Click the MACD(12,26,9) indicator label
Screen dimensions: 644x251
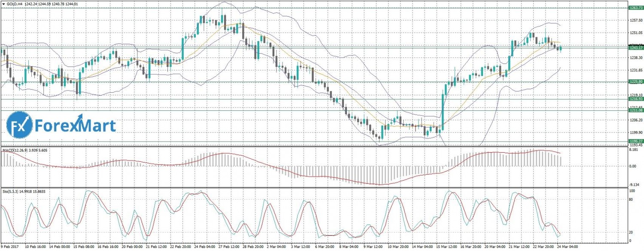pos(17,150)
